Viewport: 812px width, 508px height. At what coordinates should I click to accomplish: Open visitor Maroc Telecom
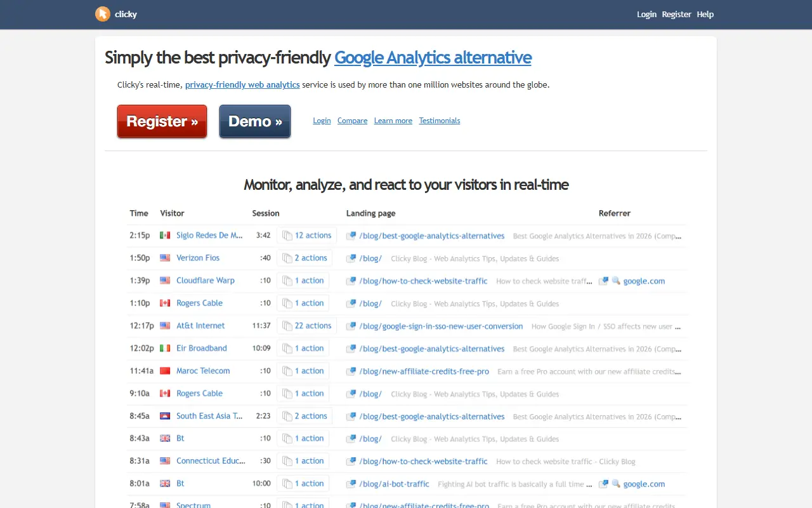(x=203, y=370)
